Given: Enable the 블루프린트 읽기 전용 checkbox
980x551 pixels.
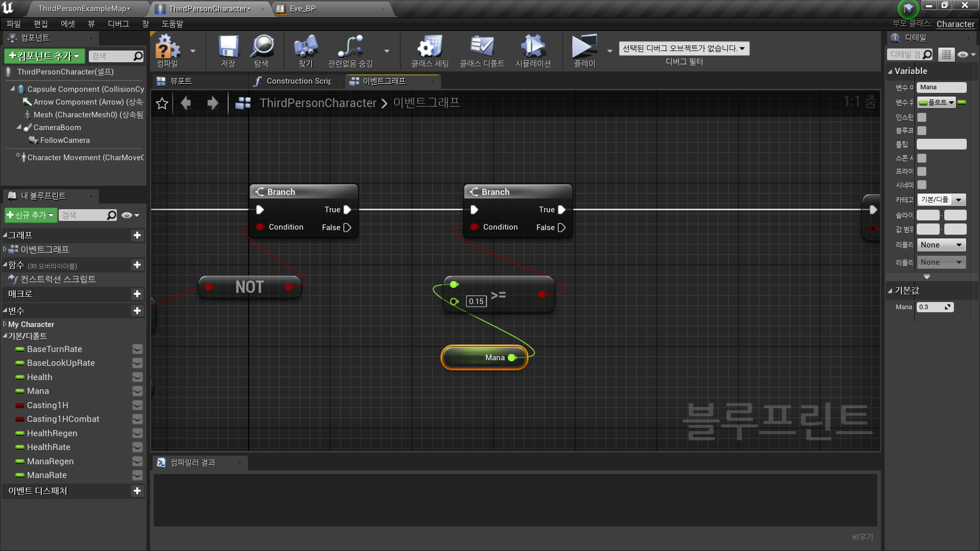Looking at the screenshot, I should 922,131.
